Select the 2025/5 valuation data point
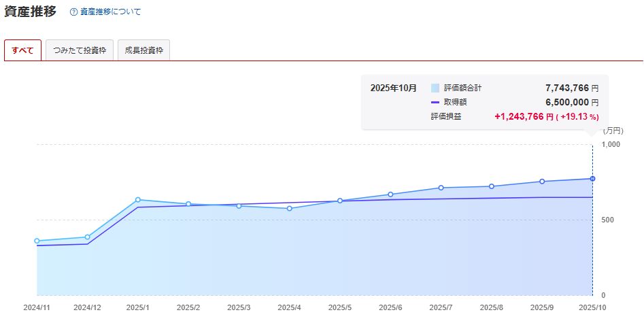 pos(340,201)
